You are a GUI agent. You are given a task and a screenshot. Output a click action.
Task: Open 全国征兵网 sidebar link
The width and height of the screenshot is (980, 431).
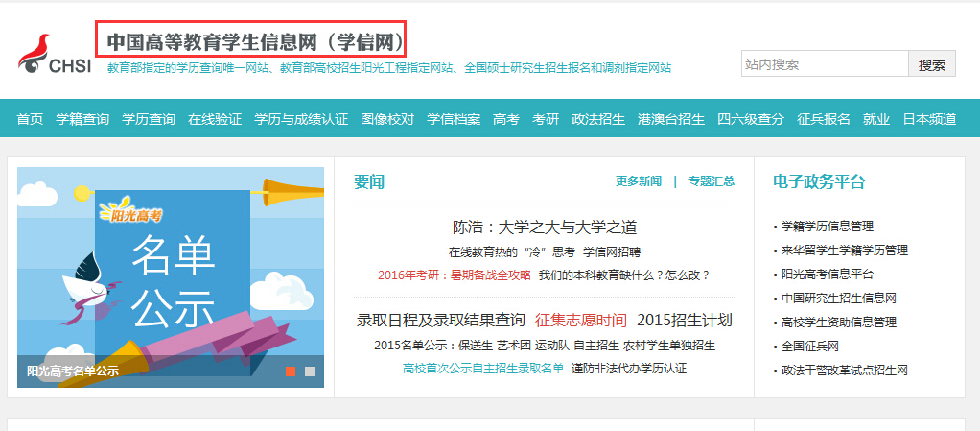[809, 347]
